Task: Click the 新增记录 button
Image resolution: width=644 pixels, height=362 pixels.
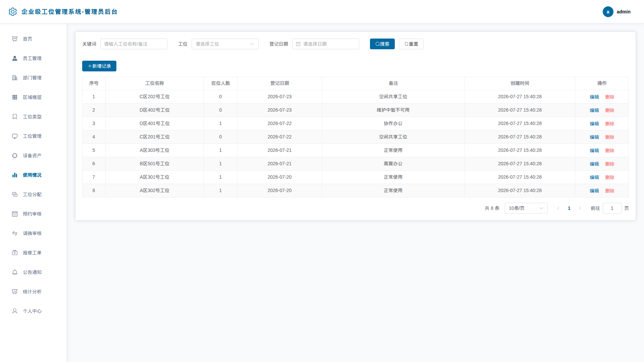Action: (x=99, y=66)
